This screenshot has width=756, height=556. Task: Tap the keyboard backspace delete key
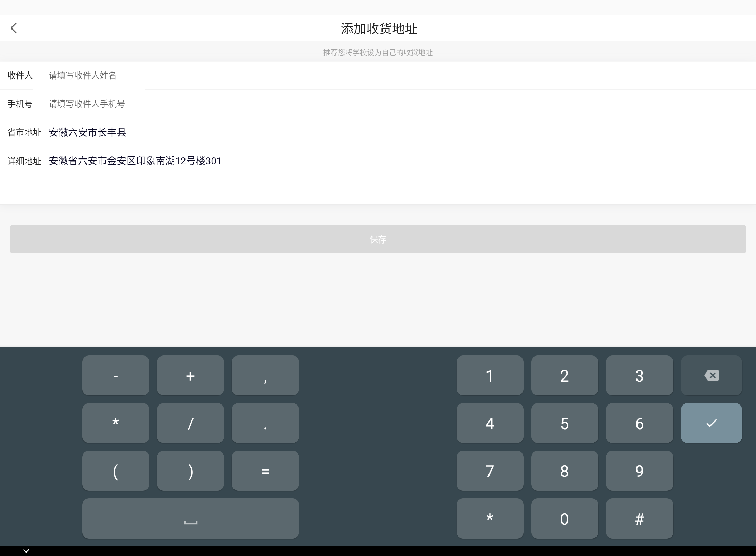click(711, 375)
